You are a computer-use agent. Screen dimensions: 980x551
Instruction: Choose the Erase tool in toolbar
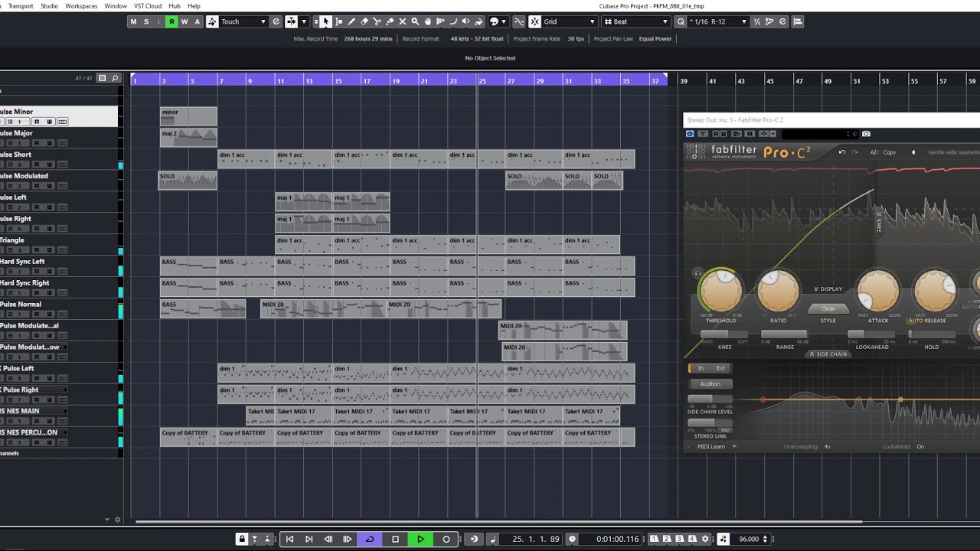pos(364,21)
